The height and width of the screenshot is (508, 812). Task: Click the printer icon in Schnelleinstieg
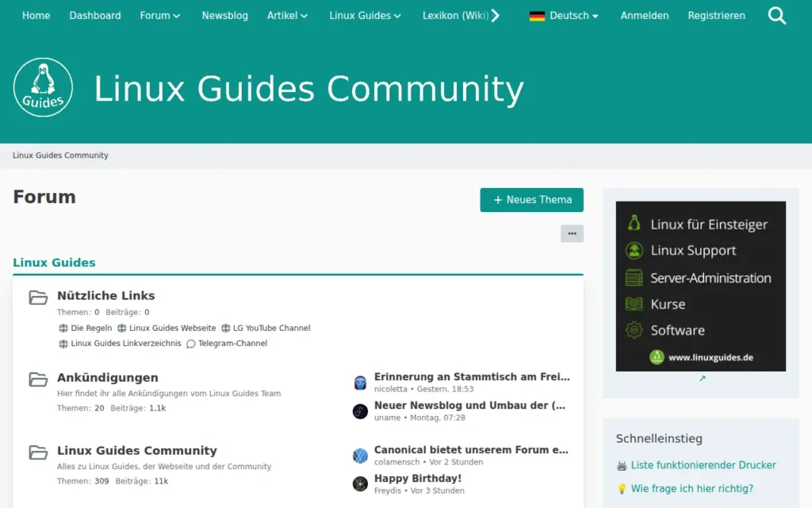click(622, 465)
